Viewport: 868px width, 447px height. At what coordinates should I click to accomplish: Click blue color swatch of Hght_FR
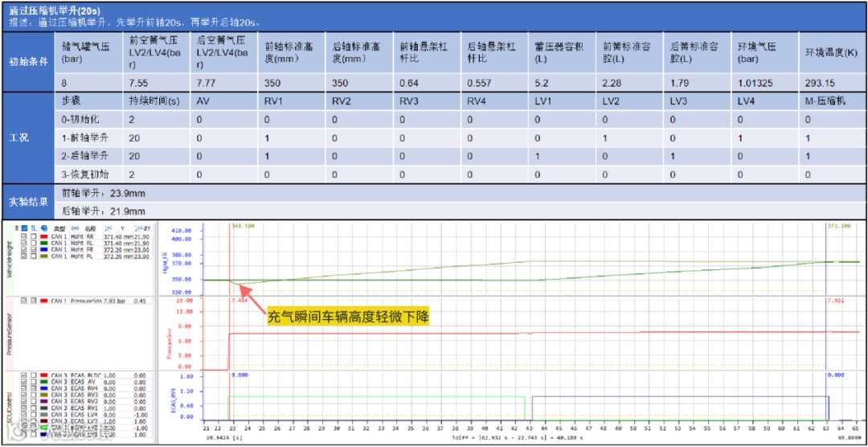click(44, 250)
